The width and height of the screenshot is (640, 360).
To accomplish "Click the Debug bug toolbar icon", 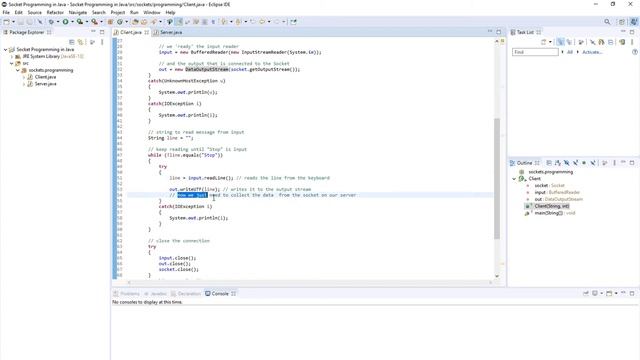I will (x=51, y=22).
